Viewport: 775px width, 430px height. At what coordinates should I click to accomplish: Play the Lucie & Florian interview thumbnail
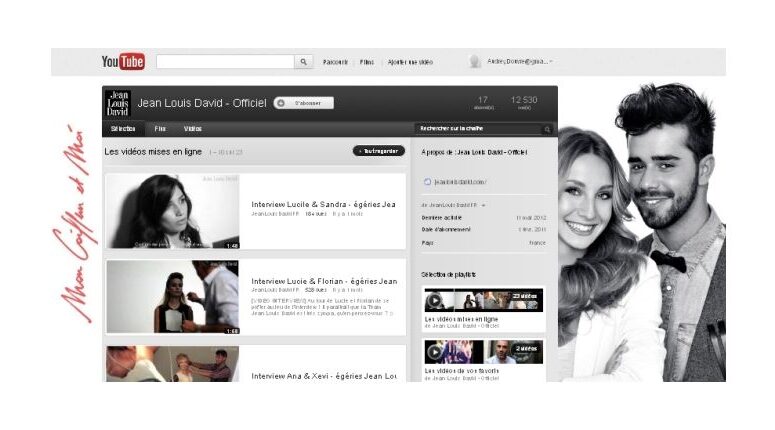tap(172, 297)
